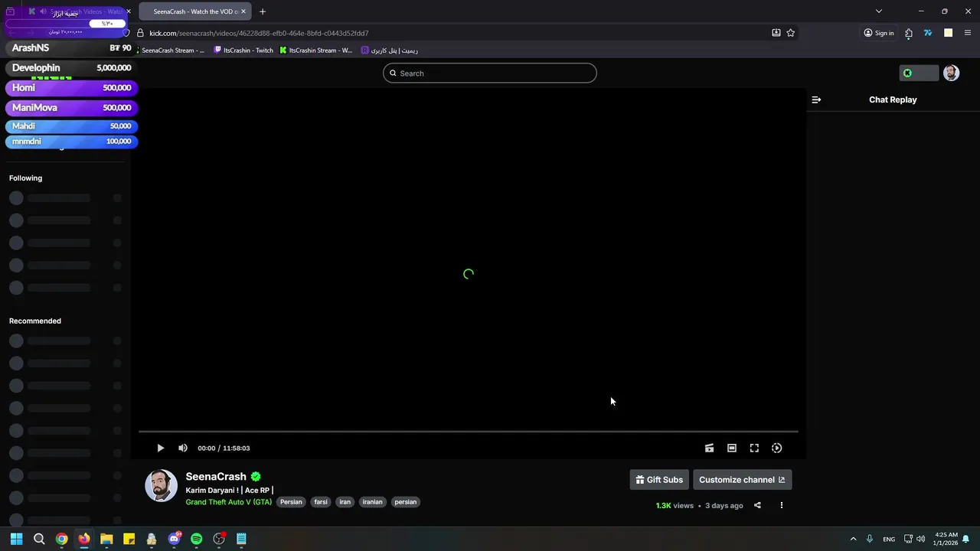Click the address bar URL
The image size is (980, 551).
click(x=259, y=33)
